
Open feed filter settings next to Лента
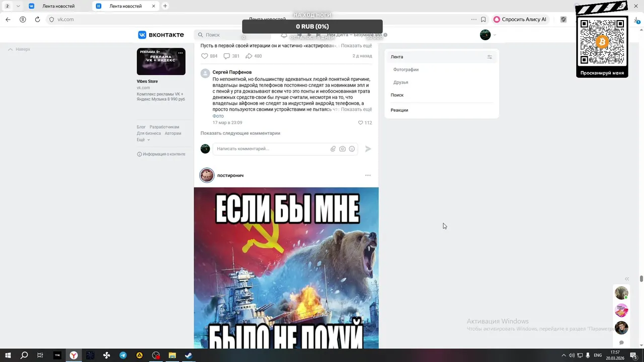pyautogui.click(x=490, y=57)
